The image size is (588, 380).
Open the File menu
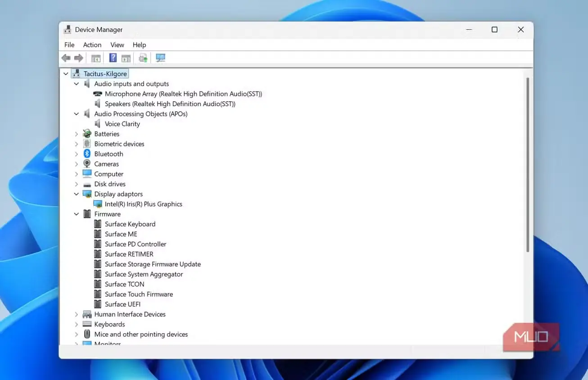tap(69, 45)
